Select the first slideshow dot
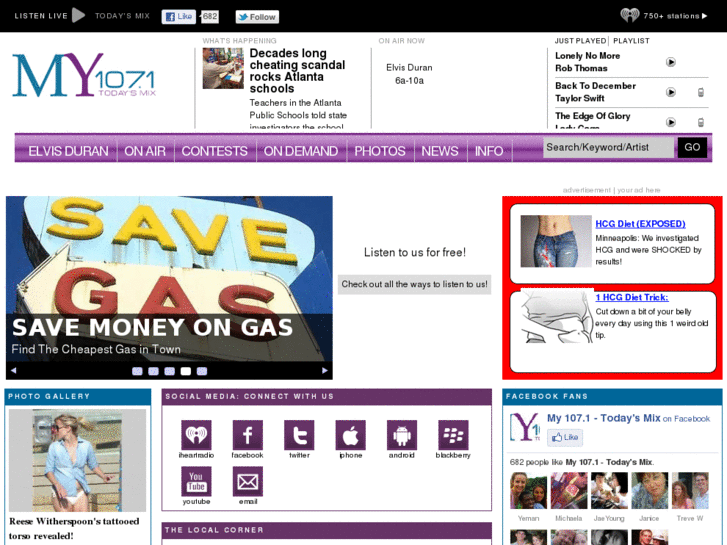Image resolution: width=727 pixels, height=545 pixels. click(137, 371)
